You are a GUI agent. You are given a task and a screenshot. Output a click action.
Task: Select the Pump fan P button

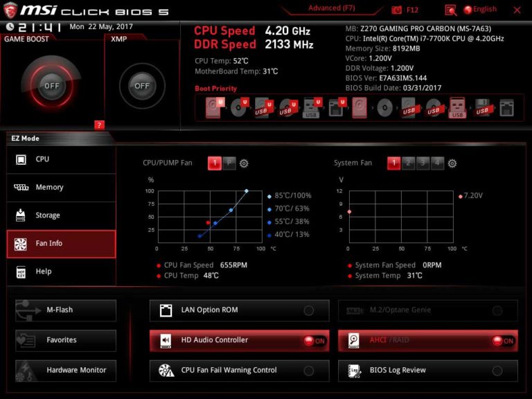[x=229, y=163]
